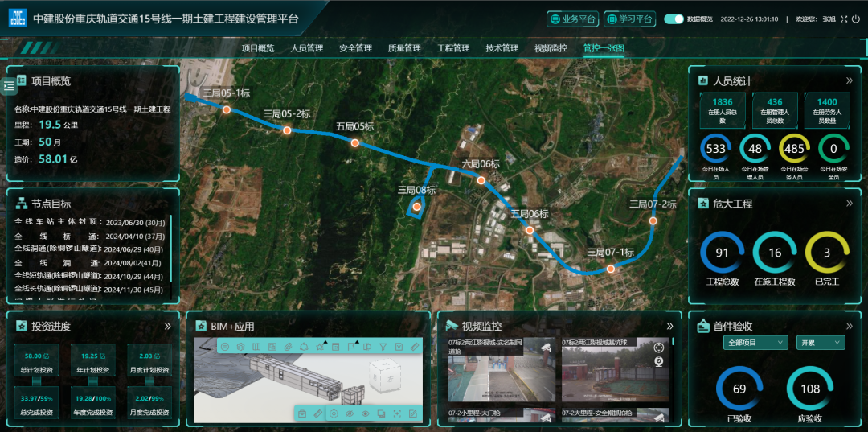This screenshot has width=868, height=432.
Task: Click the 三局05-1标 map marker
Action: point(227,109)
